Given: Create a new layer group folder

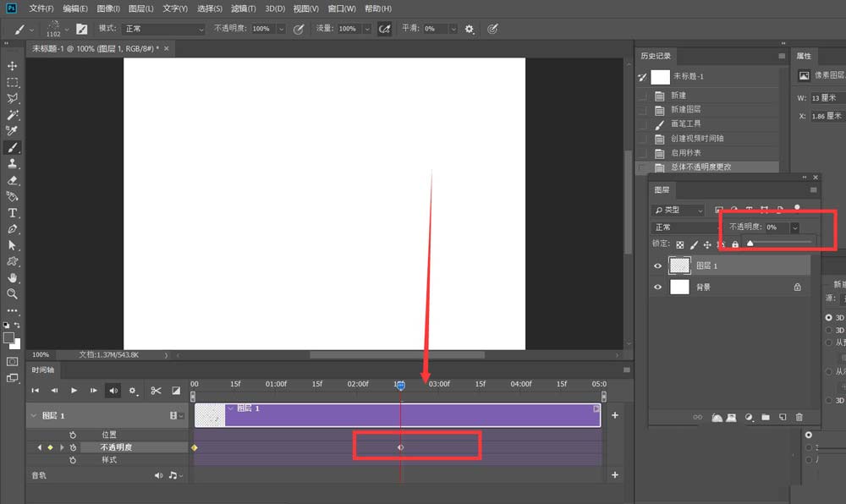Looking at the screenshot, I should coord(766,417).
